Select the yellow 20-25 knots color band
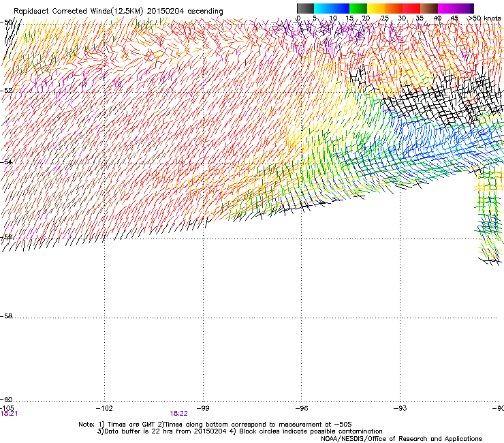 coord(376,8)
